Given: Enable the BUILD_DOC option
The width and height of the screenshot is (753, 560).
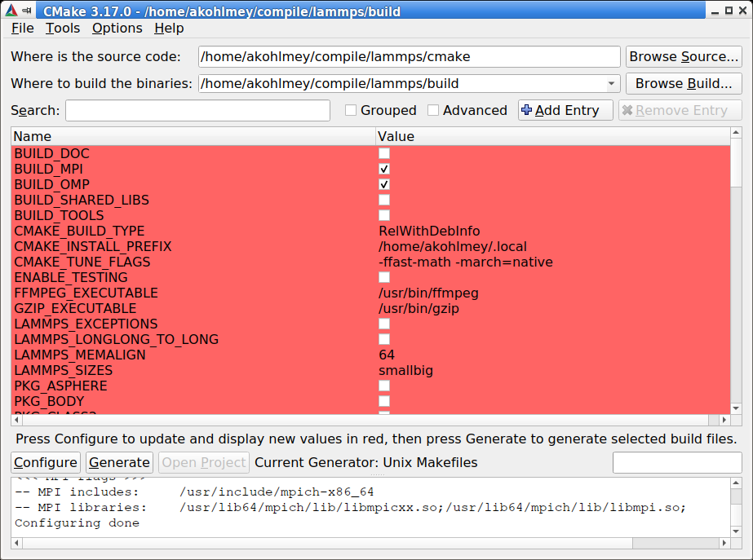Looking at the screenshot, I should pyautogui.click(x=383, y=153).
